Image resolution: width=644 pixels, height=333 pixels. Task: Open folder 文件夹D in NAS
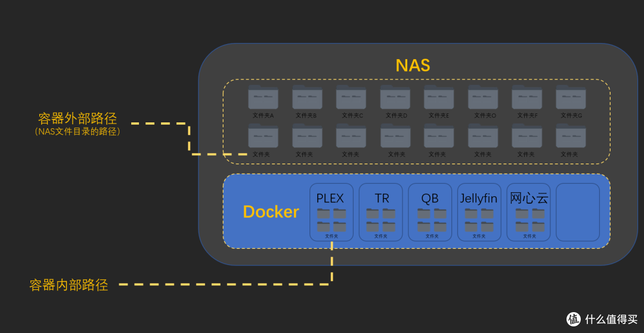(x=395, y=97)
